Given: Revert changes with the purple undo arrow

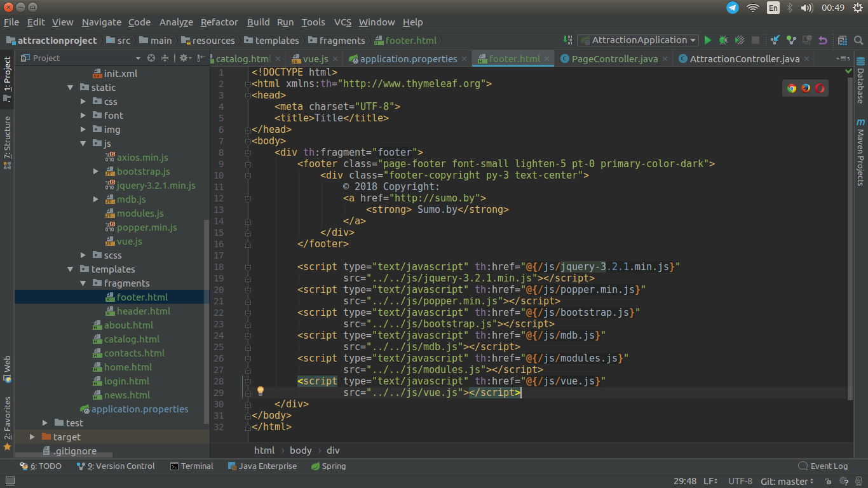Looking at the screenshot, I should pyautogui.click(x=823, y=40).
